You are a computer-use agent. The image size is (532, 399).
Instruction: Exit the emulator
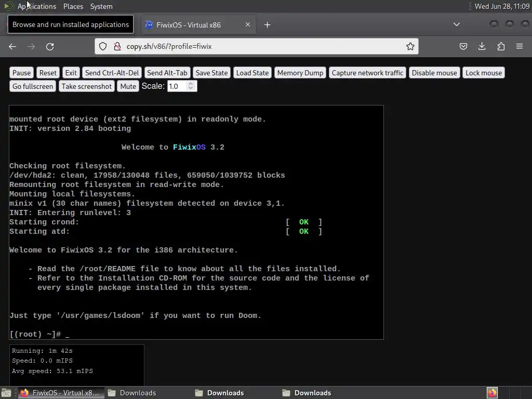(x=71, y=73)
